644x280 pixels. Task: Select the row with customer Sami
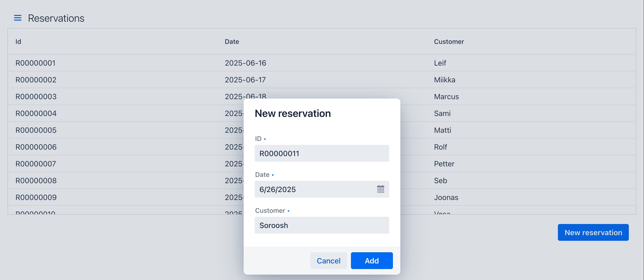442,113
